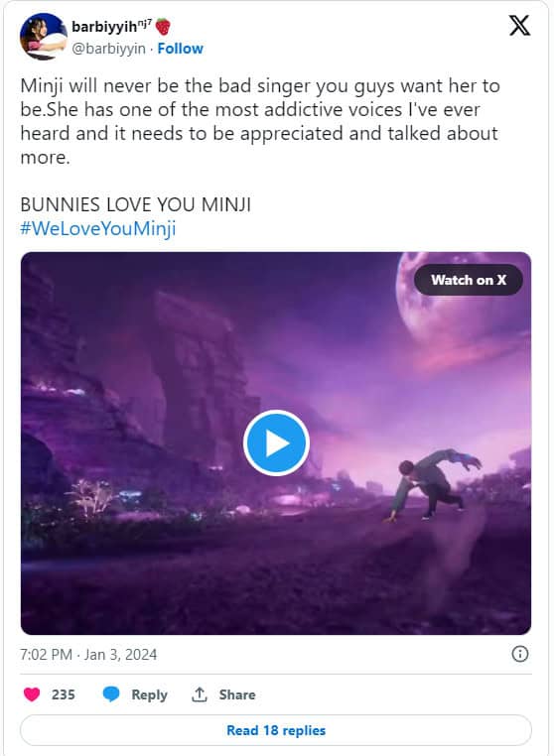Click the Watch on X button
Image resolution: width=554 pixels, height=756 pixels.
click(468, 280)
